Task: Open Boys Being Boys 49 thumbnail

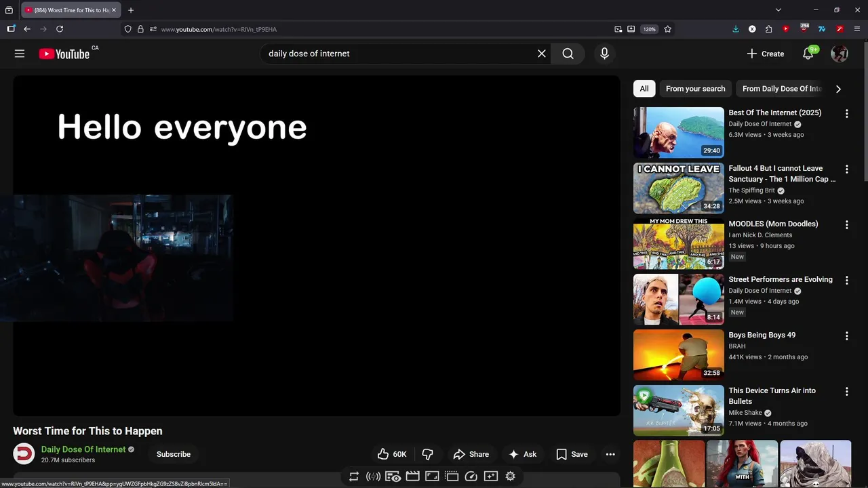Action: click(679, 355)
